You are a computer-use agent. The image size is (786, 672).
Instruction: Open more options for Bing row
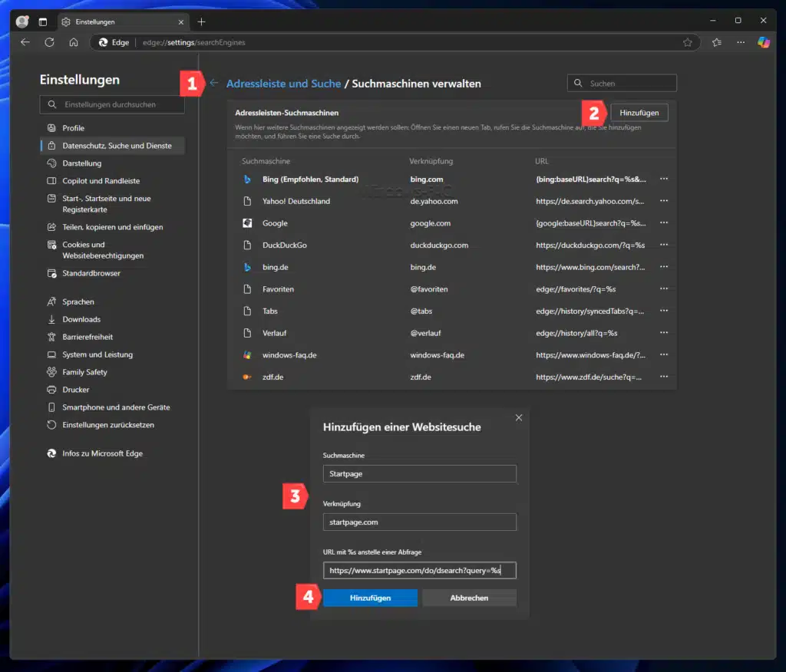(x=664, y=179)
